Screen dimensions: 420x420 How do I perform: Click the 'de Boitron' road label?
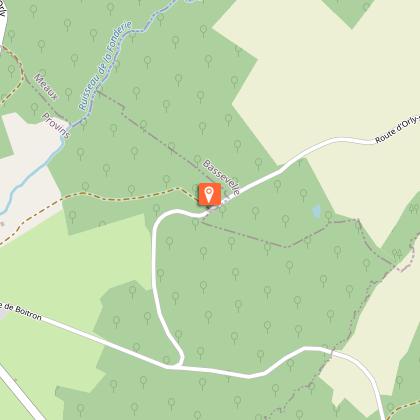pos(21,311)
